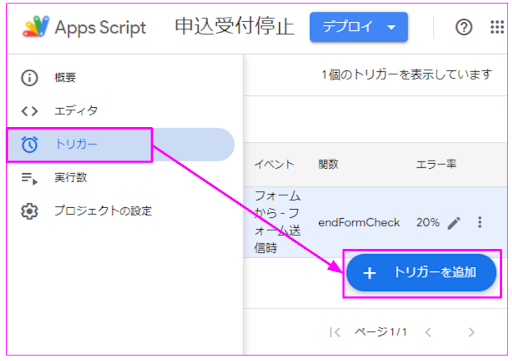Screen dimensions: 512x361
Task: Click the 概要 info circle icon
Action: [x=30, y=78]
